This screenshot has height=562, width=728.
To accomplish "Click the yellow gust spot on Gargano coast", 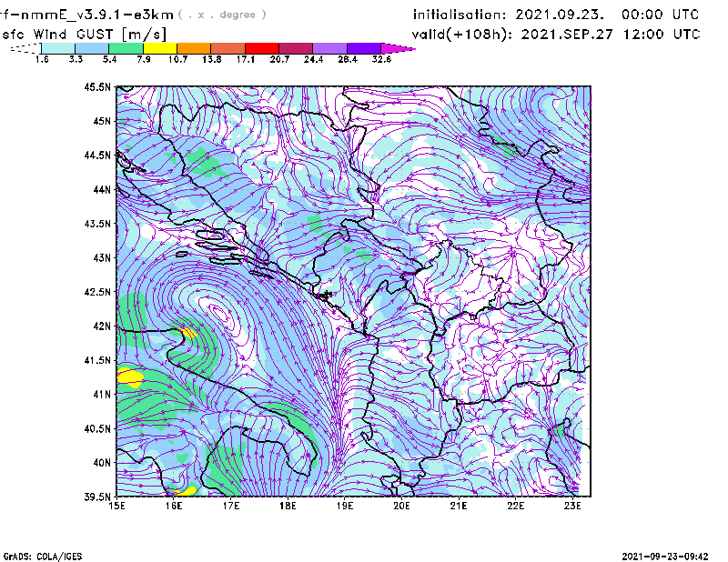I will pyautogui.click(x=187, y=333).
